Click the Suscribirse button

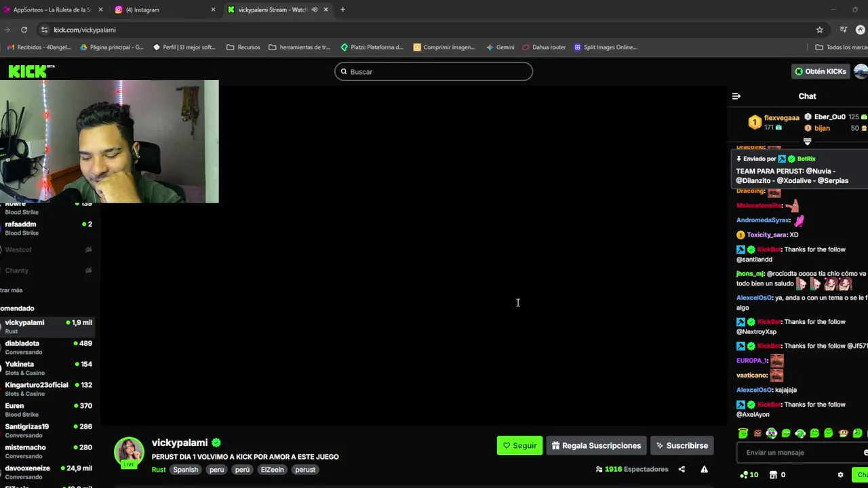pyautogui.click(x=682, y=445)
